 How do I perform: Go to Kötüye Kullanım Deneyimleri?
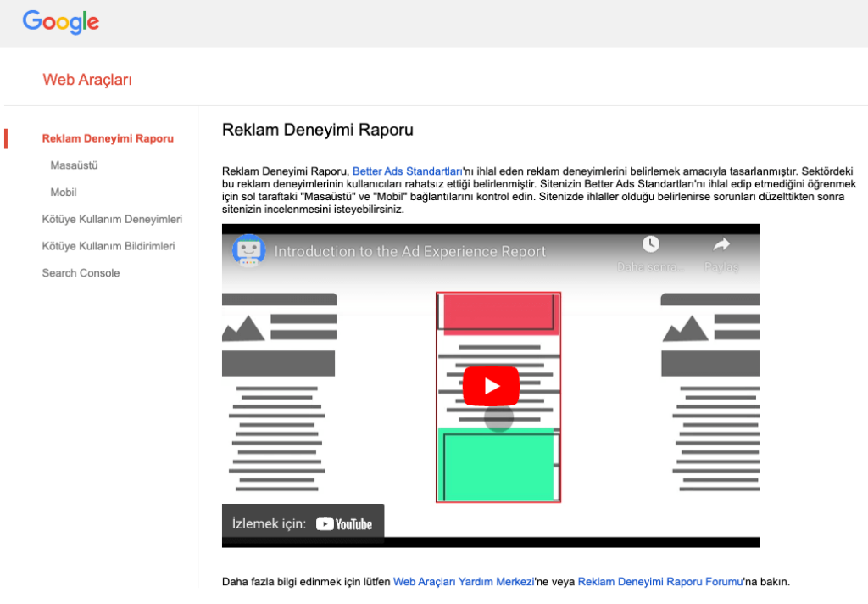point(112,220)
